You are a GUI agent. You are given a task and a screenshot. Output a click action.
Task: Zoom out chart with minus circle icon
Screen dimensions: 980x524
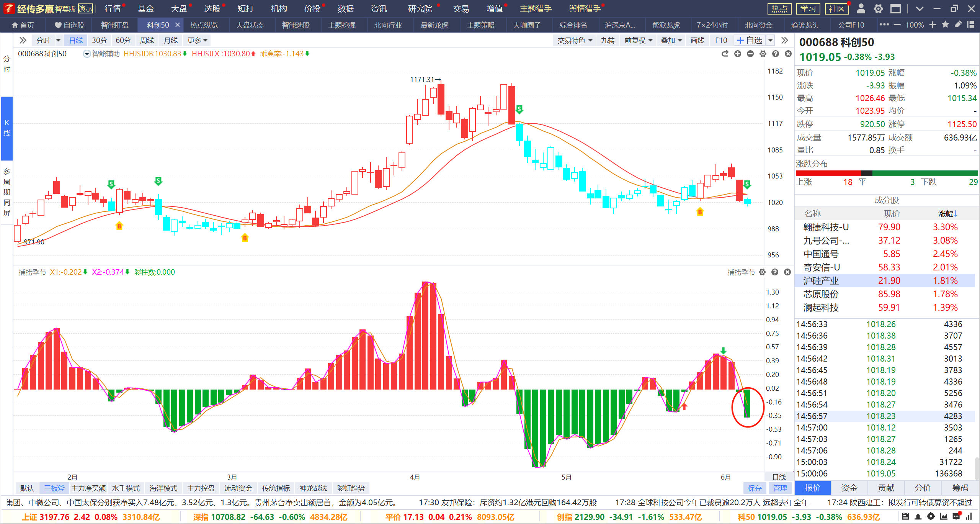point(750,54)
